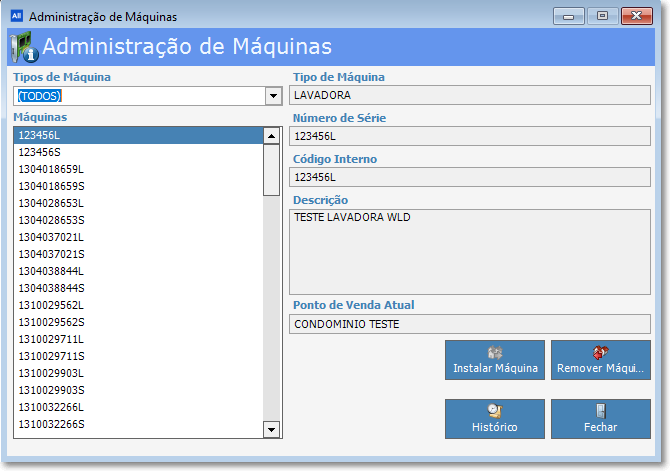This screenshot has height=471, width=670.
Task: Click the app icon in title bar
Action: coord(16,17)
